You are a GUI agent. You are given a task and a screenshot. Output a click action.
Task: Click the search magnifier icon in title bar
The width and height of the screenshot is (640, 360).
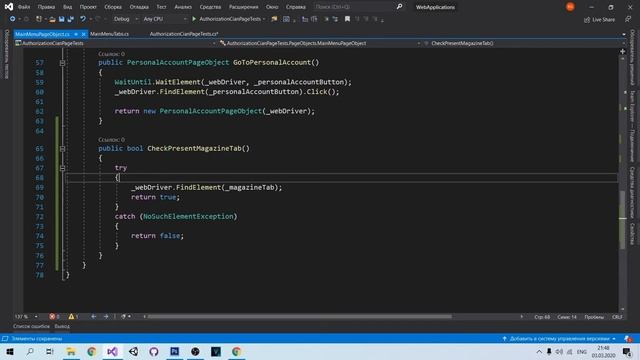click(399, 7)
